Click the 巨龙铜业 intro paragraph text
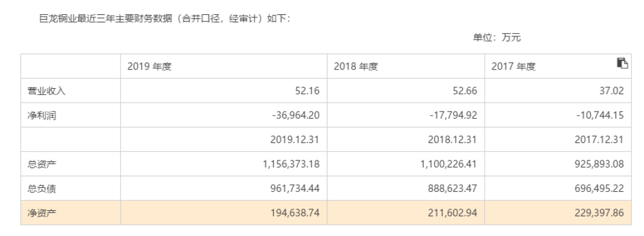 [x=165, y=19]
